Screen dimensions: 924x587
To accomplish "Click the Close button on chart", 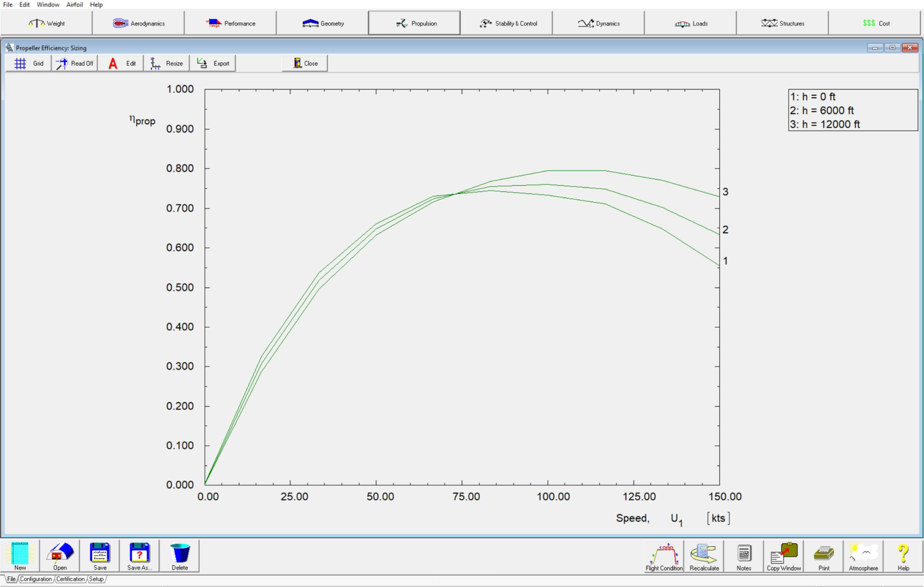I will point(306,64).
